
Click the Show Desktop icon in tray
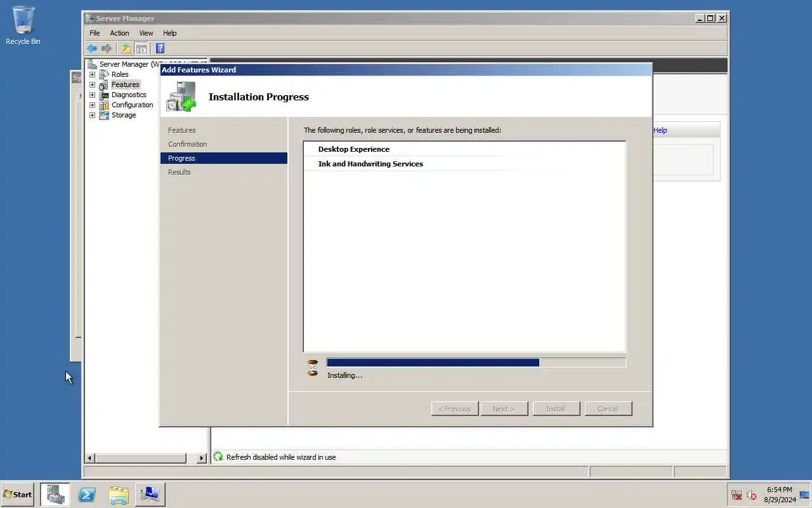coord(804,495)
